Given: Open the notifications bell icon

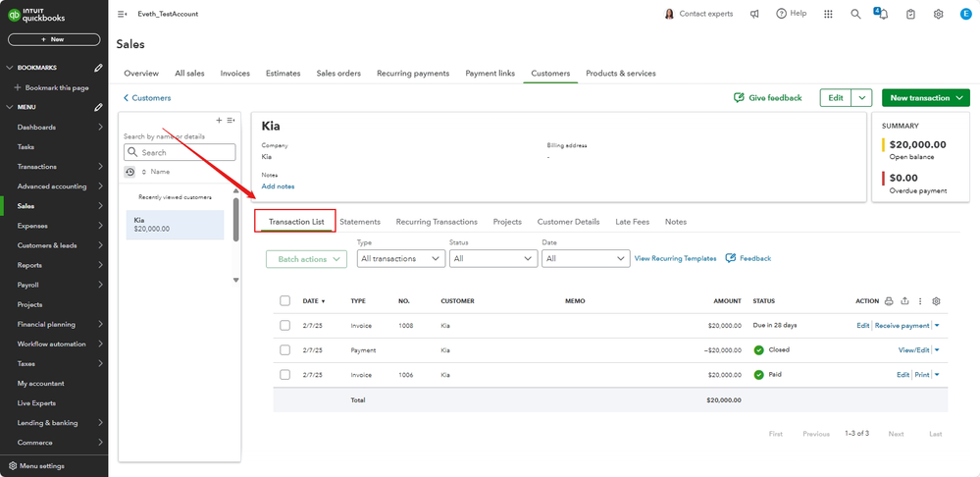Looking at the screenshot, I should (x=882, y=14).
